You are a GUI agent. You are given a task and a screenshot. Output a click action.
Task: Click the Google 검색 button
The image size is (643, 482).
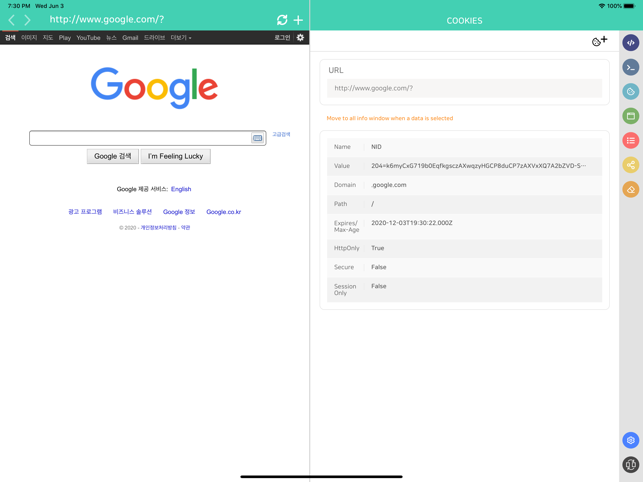click(x=113, y=156)
